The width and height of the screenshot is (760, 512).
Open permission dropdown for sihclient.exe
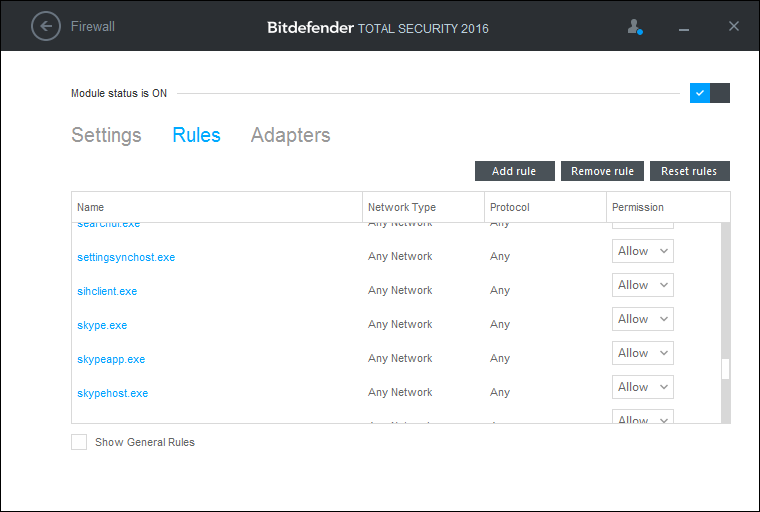[x=643, y=285]
